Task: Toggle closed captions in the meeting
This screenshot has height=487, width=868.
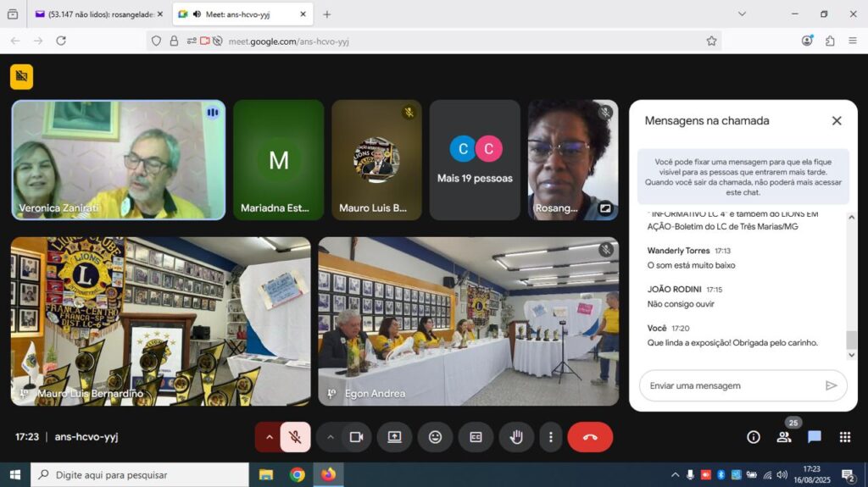Action: pos(476,437)
